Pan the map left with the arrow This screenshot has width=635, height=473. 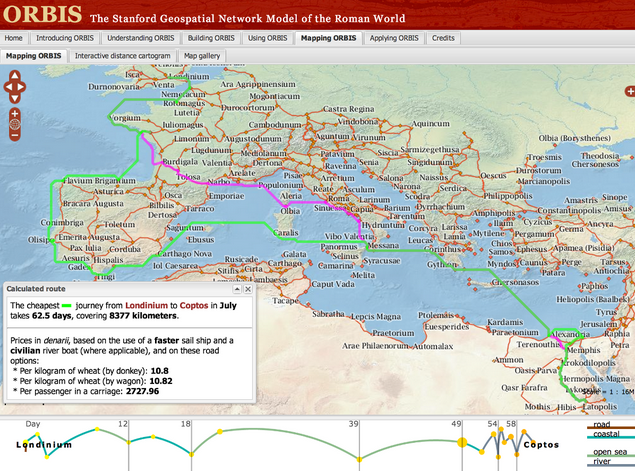coord(8,87)
